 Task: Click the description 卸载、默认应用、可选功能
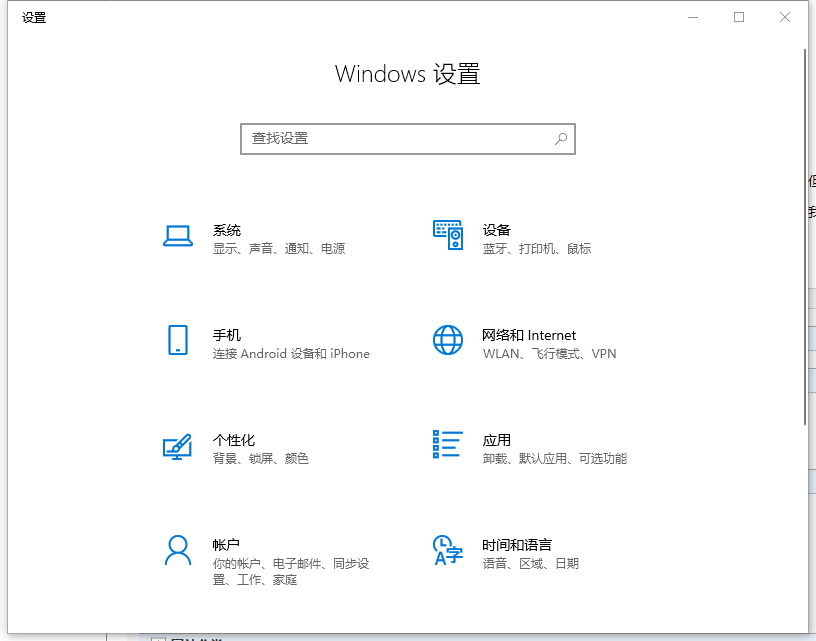pos(555,459)
